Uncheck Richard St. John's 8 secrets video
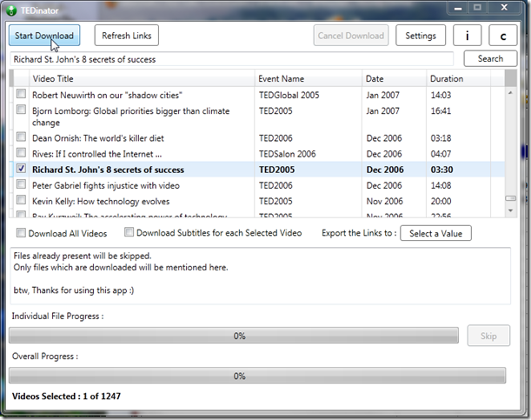Viewport: 531px width, 420px height. tap(21, 168)
